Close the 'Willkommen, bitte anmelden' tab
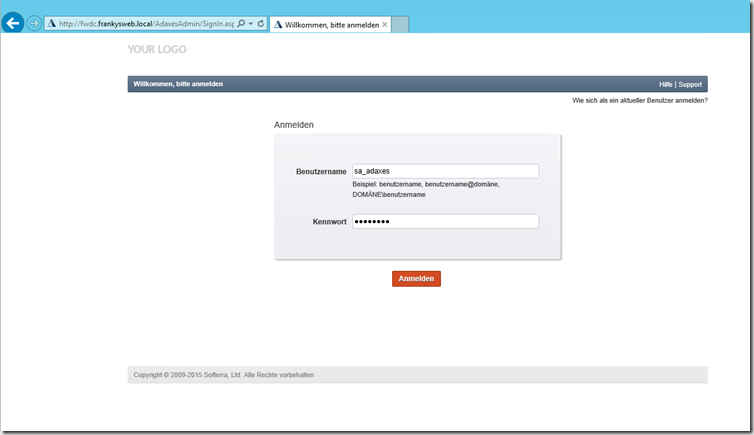The width and height of the screenshot is (754, 435). 385,24
